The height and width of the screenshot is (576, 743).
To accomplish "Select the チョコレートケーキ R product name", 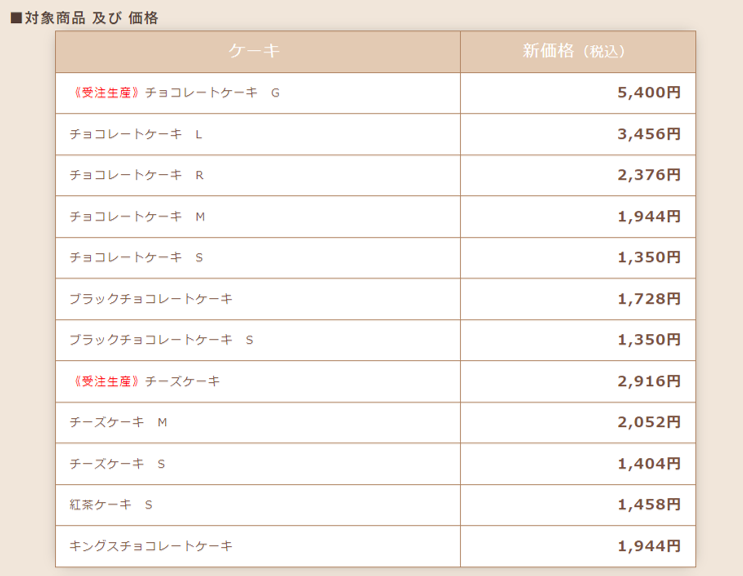I will point(136,175).
